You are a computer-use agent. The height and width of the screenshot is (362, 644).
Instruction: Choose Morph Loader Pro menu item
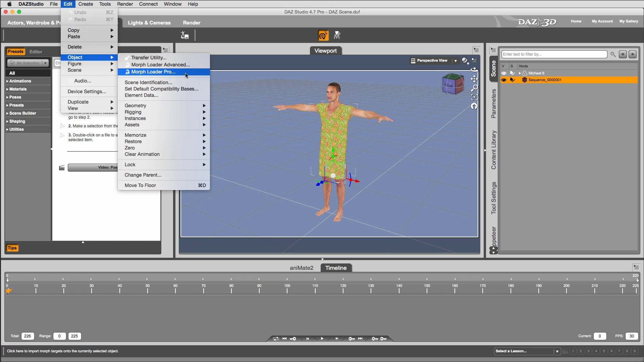coord(164,72)
